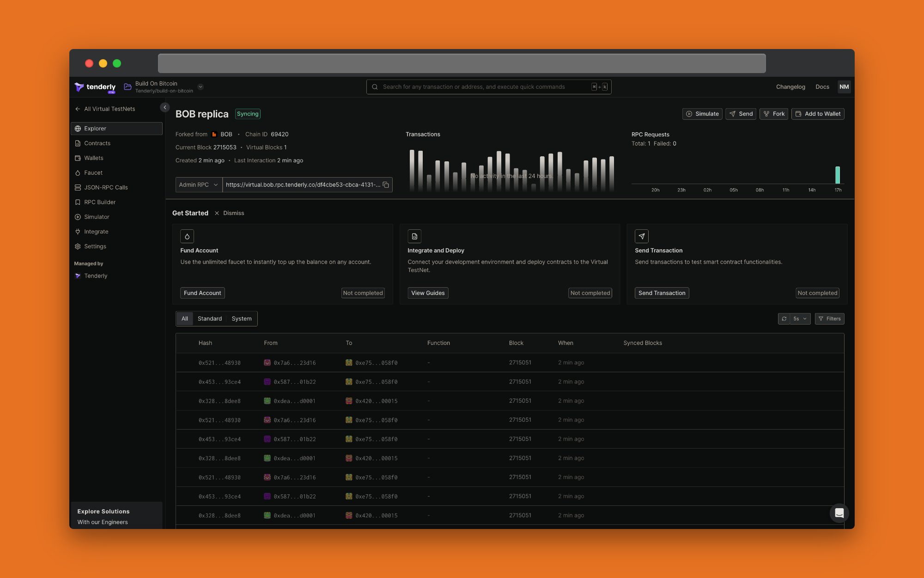Click the refresh icon beside 5s
This screenshot has height=578, width=924.
pos(784,319)
